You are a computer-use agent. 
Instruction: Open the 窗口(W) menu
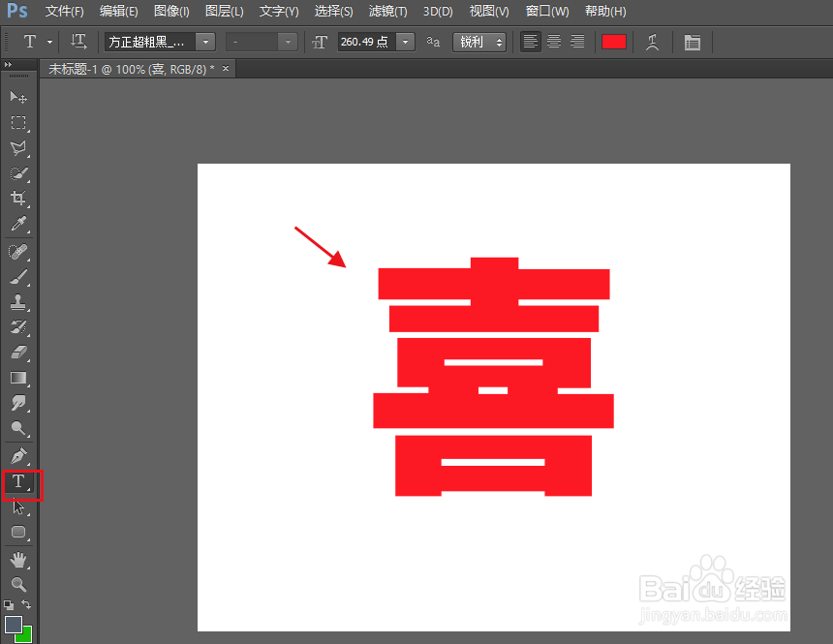[x=546, y=12]
